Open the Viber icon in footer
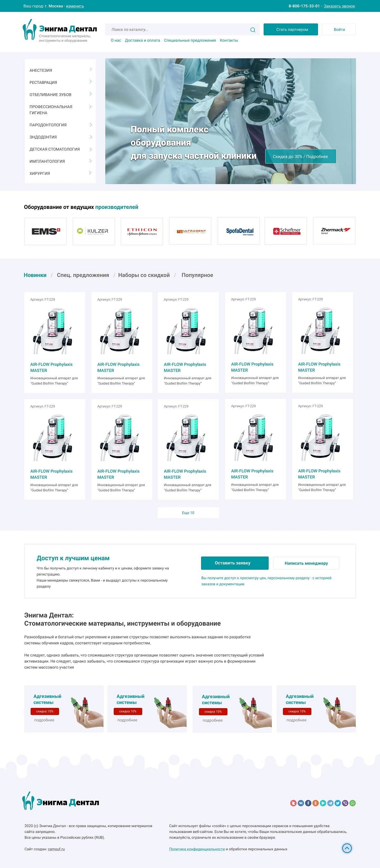The image size is (380, 868). (345, 803)
